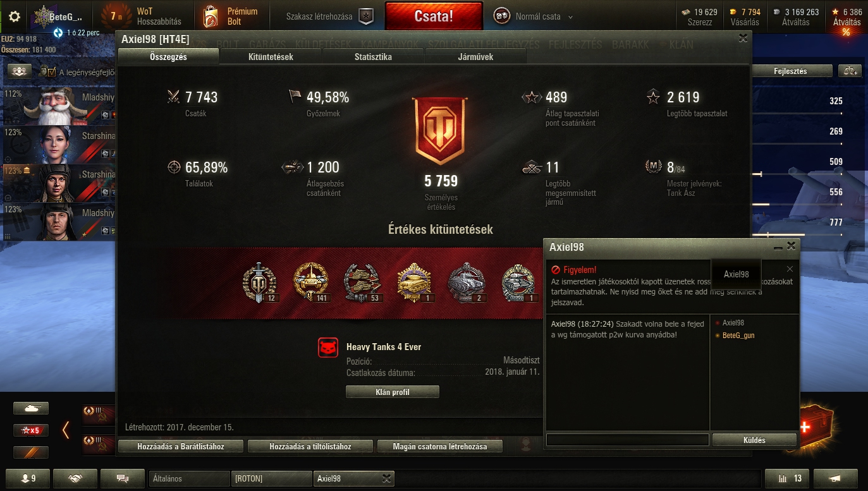This screenshot has height=491, width=868.
Task: Click the Heavy Tanks 4 Ever clan emblem
Action: pos(328,347)
